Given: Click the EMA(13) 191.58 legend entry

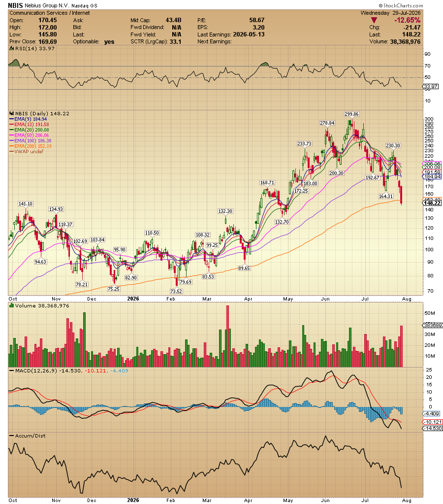Looking at the screenshot, I should click(29, 124).
